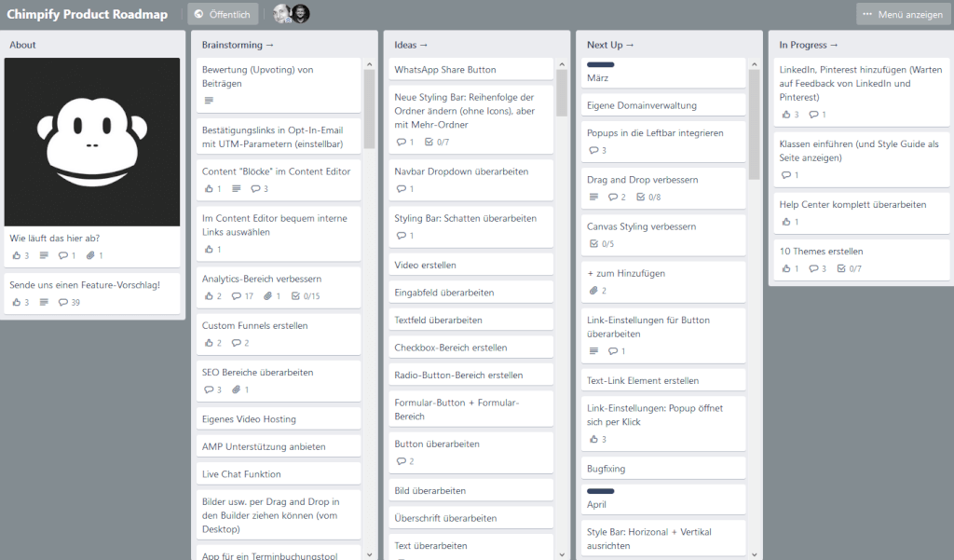Image resolution: width=954 pixels, height=560 pixels.
Task: Click thumbs-up icon on 'Custom Funnels erstellen'
Action: coord(209,343)
